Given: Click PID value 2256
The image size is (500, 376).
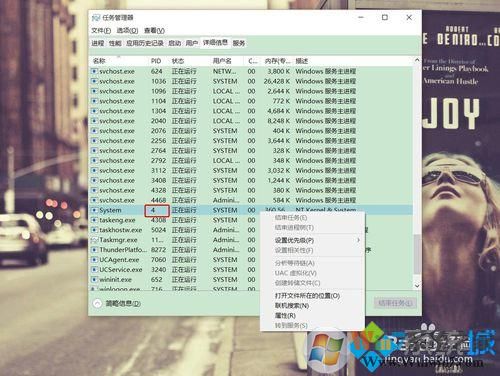Looking at the screenshot, I should click(x=158, y=141).
